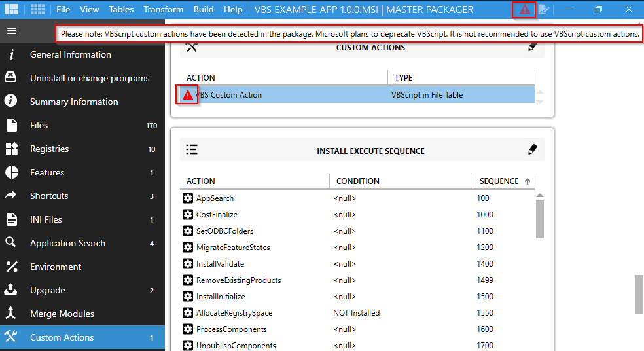This screenshot has height=351, width=644.
Task: Click the Registries icon in sidebar
Action: point(12,149)
